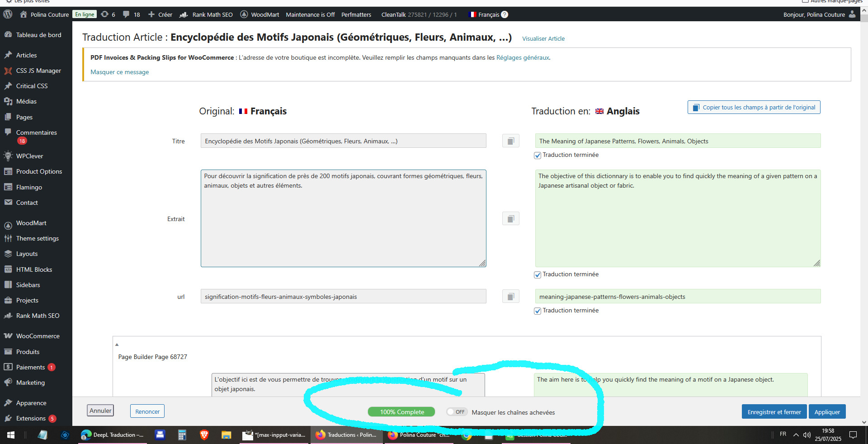Open the Windows Start menu
Image resolution: width=868 pixels, height=444 pixels.
(x=11, y=435)
